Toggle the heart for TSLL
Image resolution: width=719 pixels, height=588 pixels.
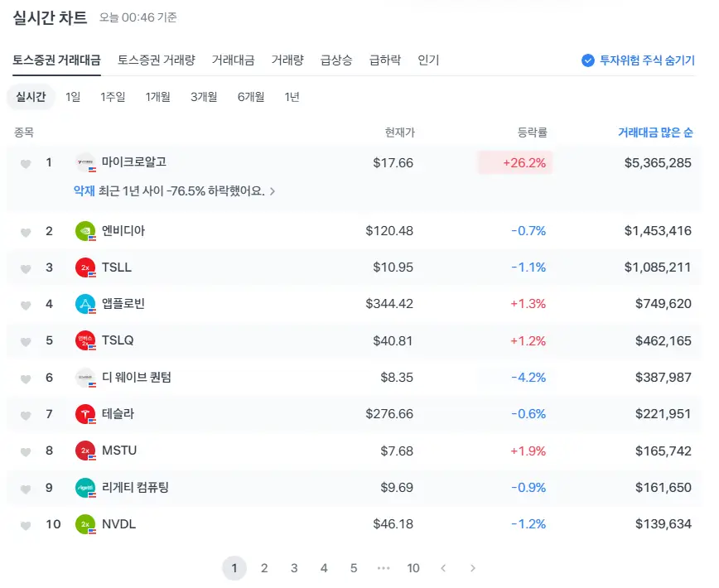[x=26, y=269]
